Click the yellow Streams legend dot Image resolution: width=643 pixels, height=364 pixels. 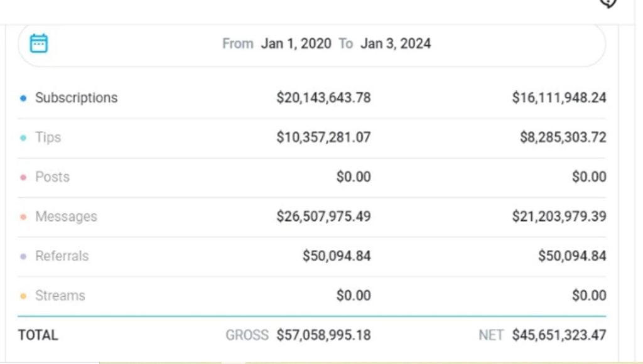point(23,296)
